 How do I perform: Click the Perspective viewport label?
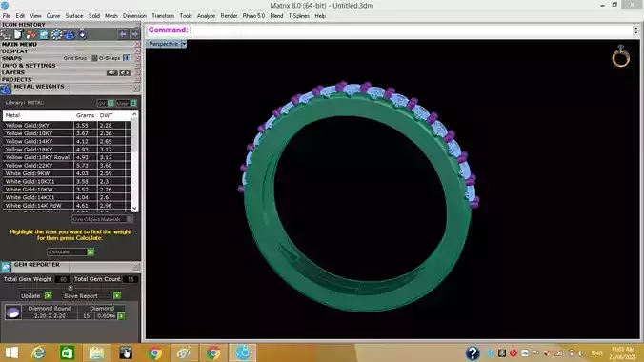pos(164,44)
